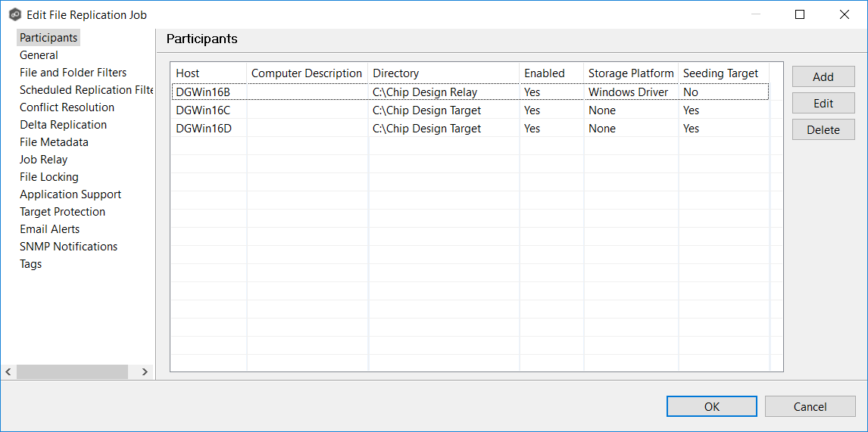Delete the selected participant

click(x=823, y=129)
